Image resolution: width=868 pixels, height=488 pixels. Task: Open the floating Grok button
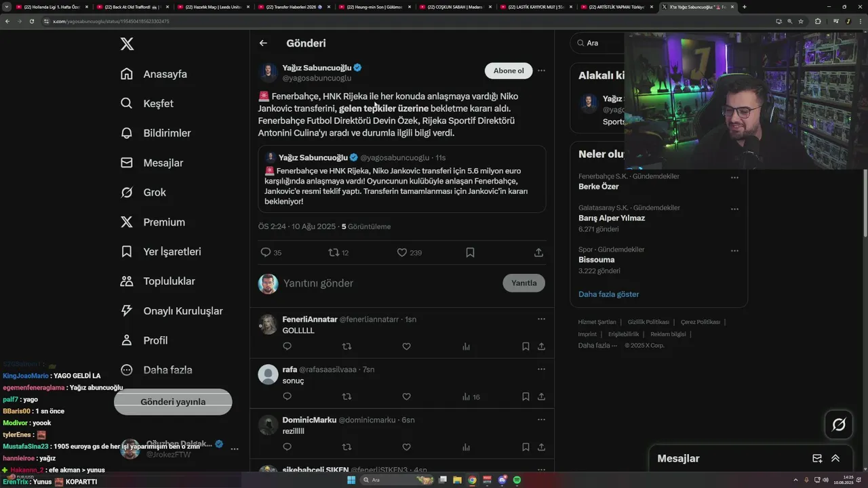click(839, 424)
